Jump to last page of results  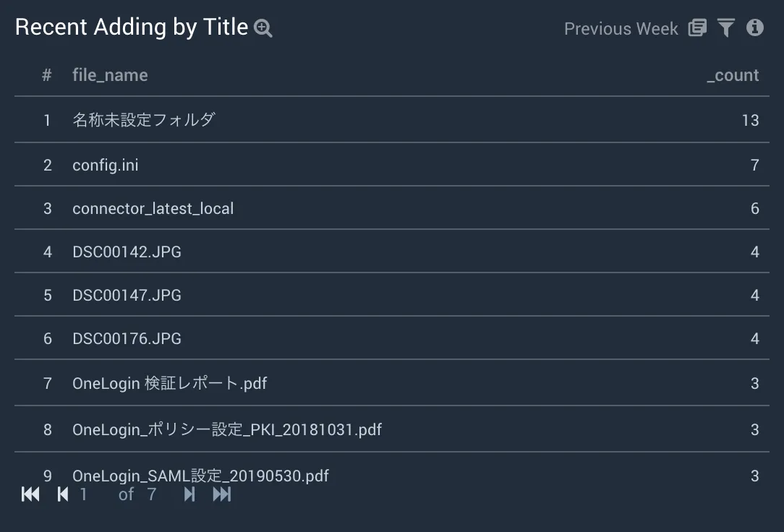click(x=221, y=494)
